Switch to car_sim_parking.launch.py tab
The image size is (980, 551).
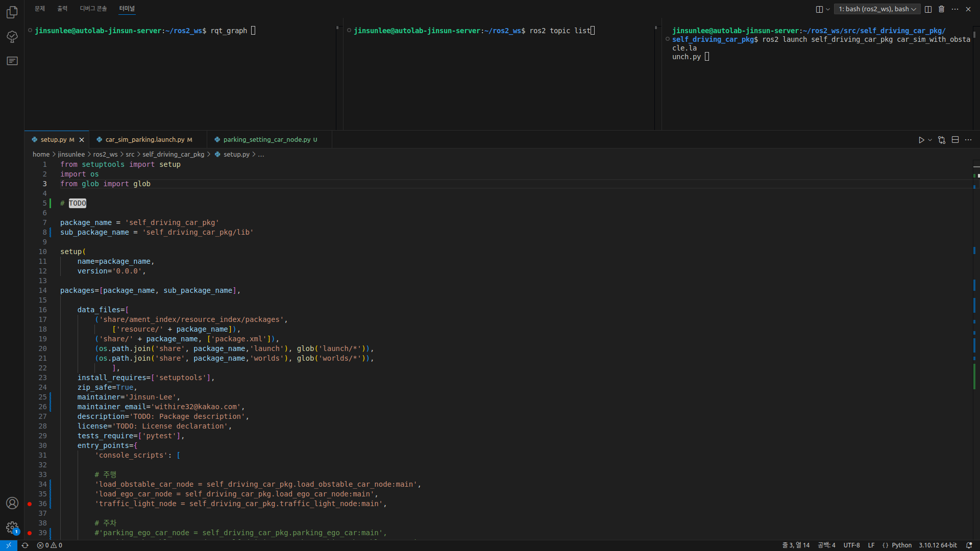tap(145, 140)
